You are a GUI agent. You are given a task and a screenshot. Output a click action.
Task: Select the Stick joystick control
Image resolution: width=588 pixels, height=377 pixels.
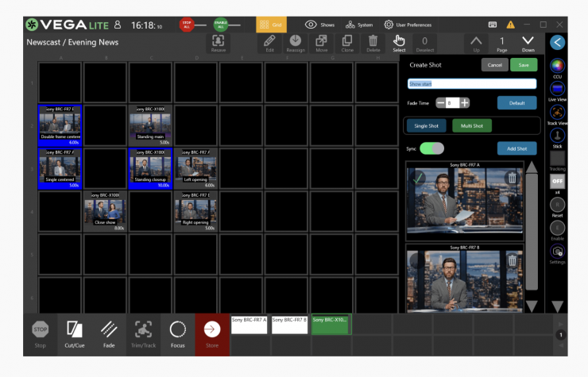coord(557,136)
